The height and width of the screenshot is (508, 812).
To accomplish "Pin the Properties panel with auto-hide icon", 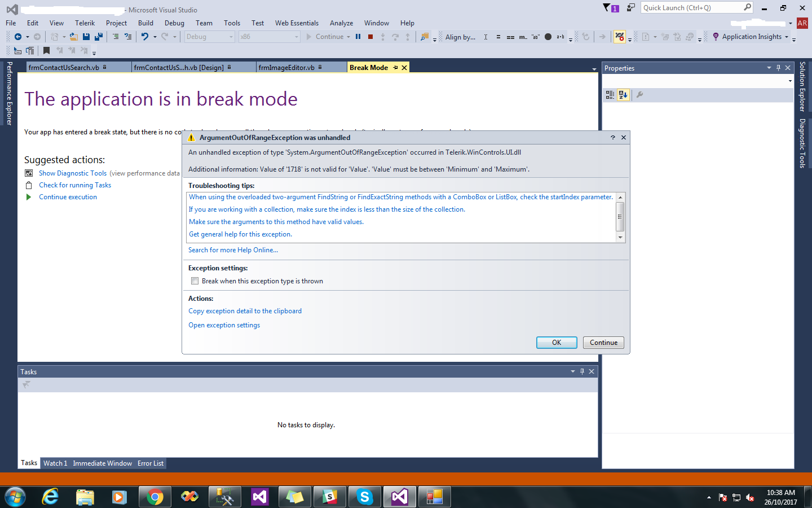I will 778,68.
